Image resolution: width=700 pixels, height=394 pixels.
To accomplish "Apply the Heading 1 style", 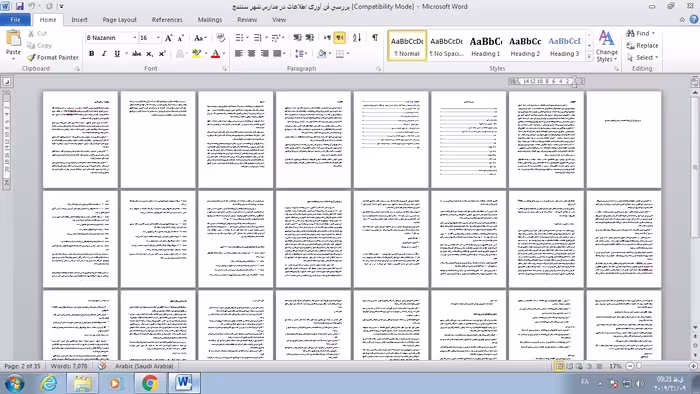I will pos(485,46).
